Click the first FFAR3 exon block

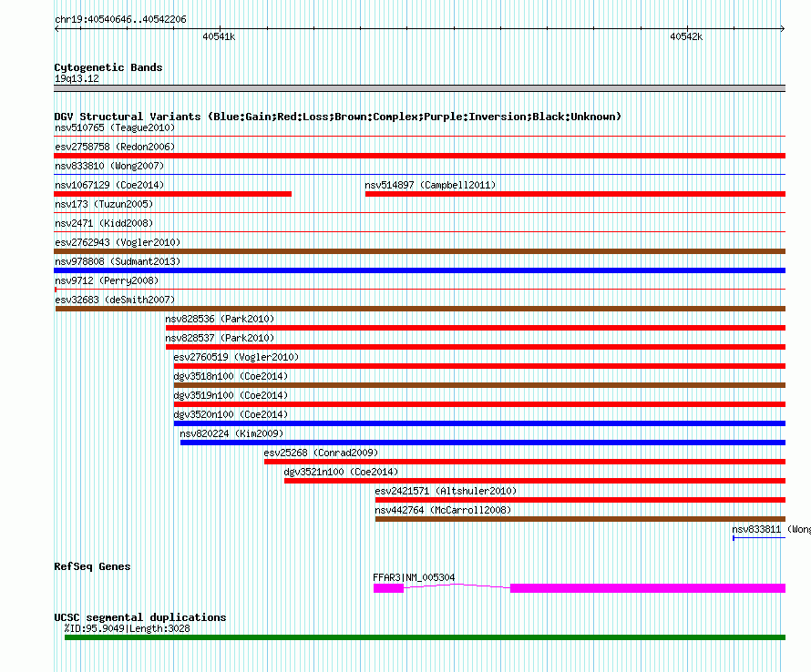pos(388,588)
